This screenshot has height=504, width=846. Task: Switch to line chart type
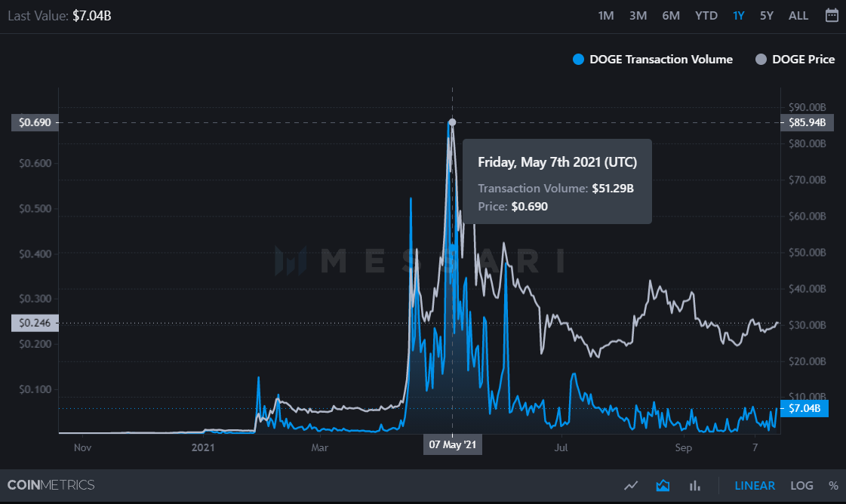632,486
